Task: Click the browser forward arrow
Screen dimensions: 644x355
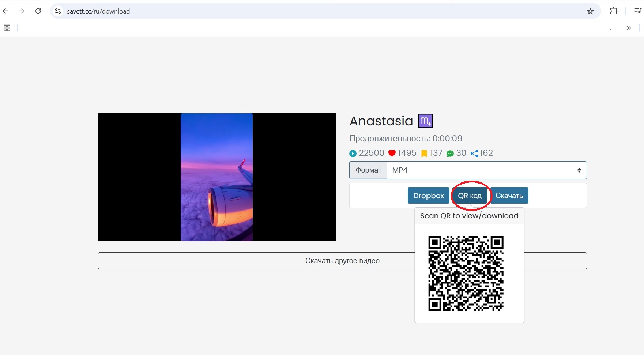Action: 22,11
